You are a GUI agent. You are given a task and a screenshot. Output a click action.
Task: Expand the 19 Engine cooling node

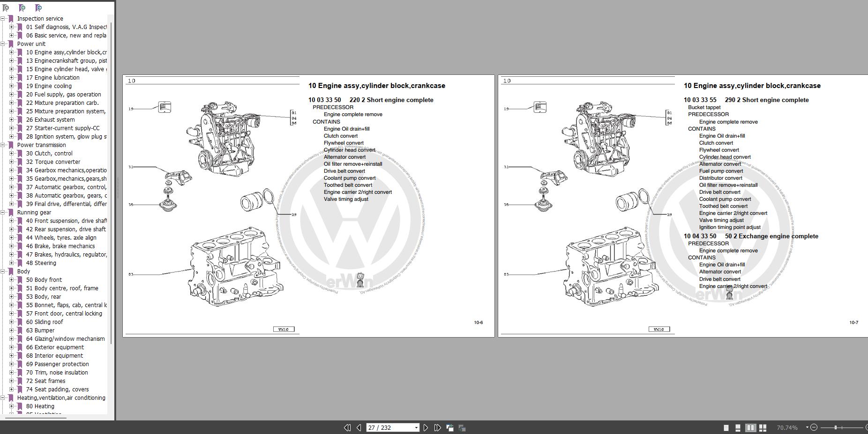pyautogui.click(x=11, y=86)
